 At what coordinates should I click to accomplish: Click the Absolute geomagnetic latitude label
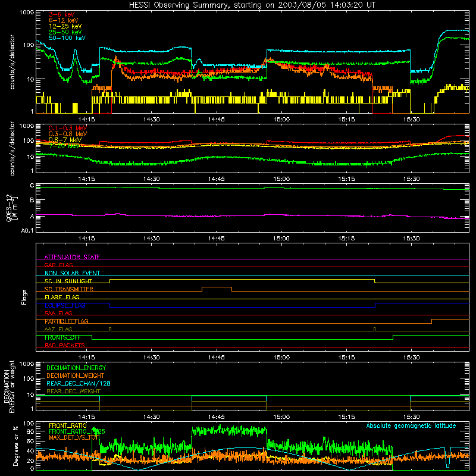411,425
